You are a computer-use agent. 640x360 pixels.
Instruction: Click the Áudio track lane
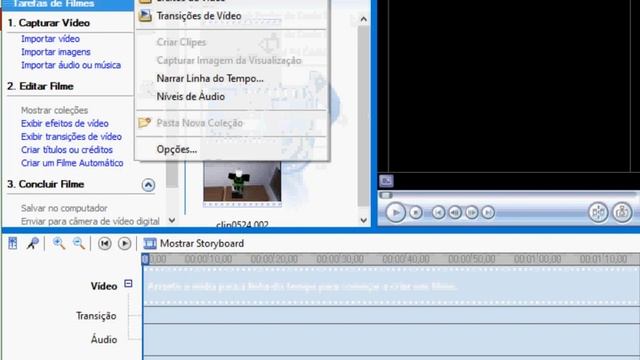[391, 340]
